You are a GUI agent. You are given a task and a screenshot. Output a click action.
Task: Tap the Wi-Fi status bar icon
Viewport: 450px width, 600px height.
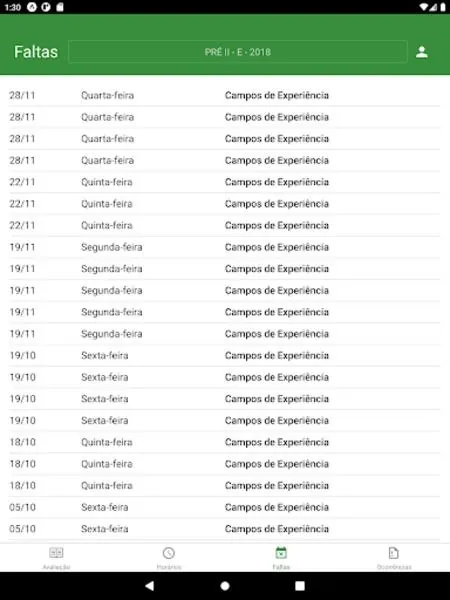pos(424,7)
